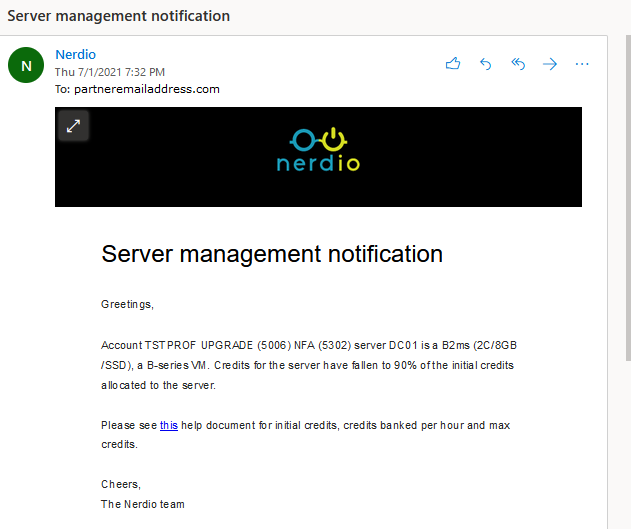
Task: Click the 'Account TSTPROF UPGRADE' sentence line
Action: (309, 345)
